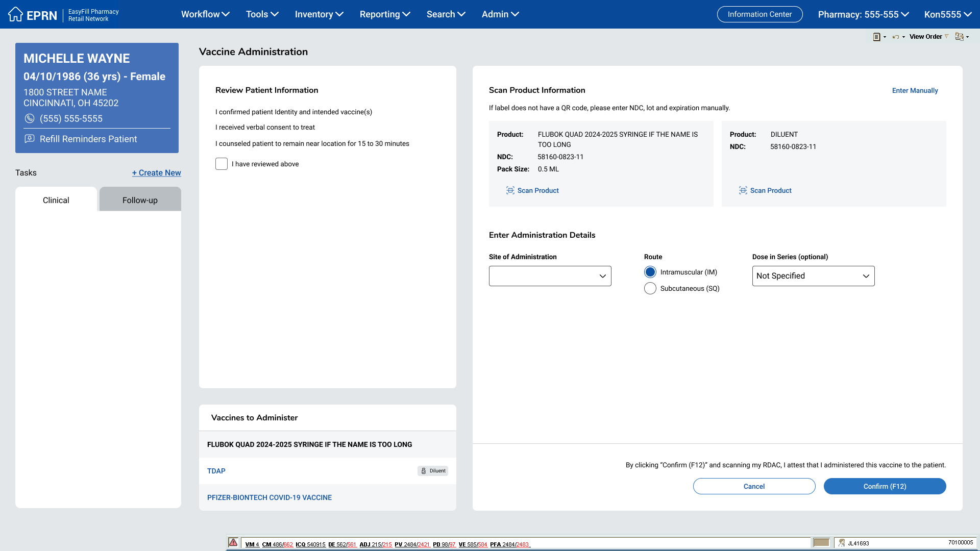Click the Enter Manually link

(x=915, y=90)
